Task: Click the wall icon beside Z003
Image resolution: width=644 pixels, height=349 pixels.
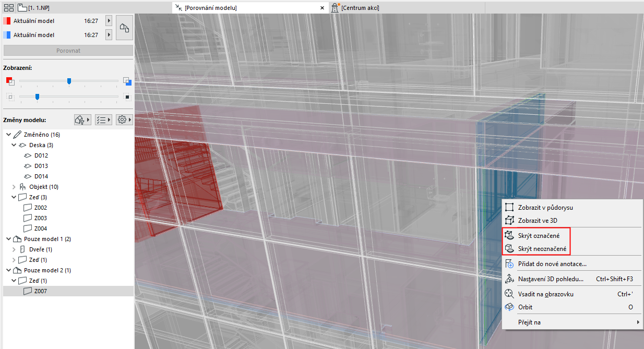Action: coord(28,218)
